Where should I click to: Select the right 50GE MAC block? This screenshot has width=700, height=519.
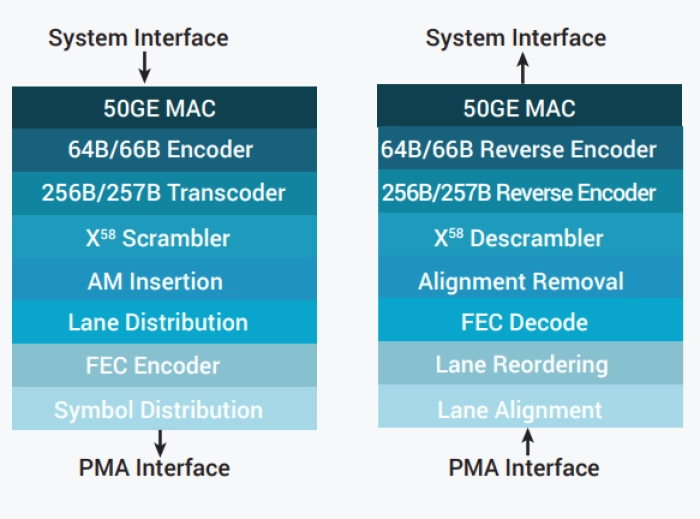[x=529, y=106]
